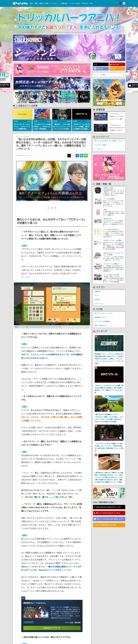Open ranking 1 City Hunter 2 thumbnail

[109, 343]
